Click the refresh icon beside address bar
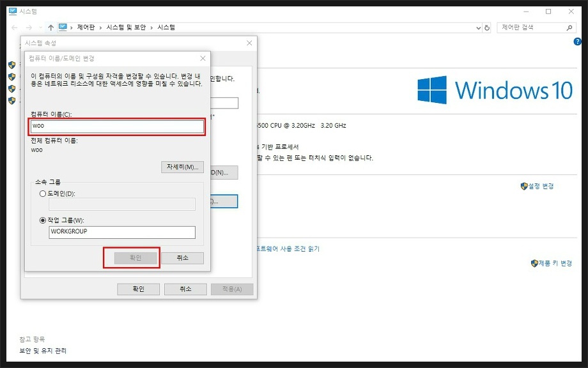Screen dimensions: 588x368 click(x=487, y=27)
